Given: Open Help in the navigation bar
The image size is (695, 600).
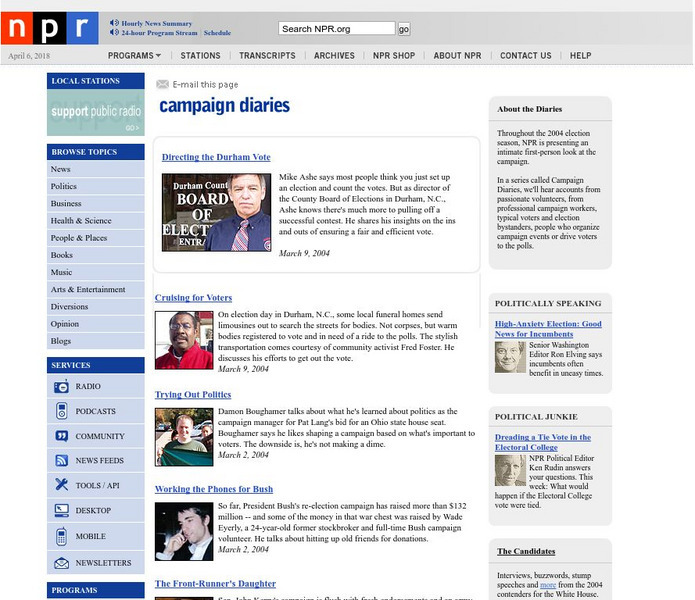Looking at the screenshot, I should point(581,55).
